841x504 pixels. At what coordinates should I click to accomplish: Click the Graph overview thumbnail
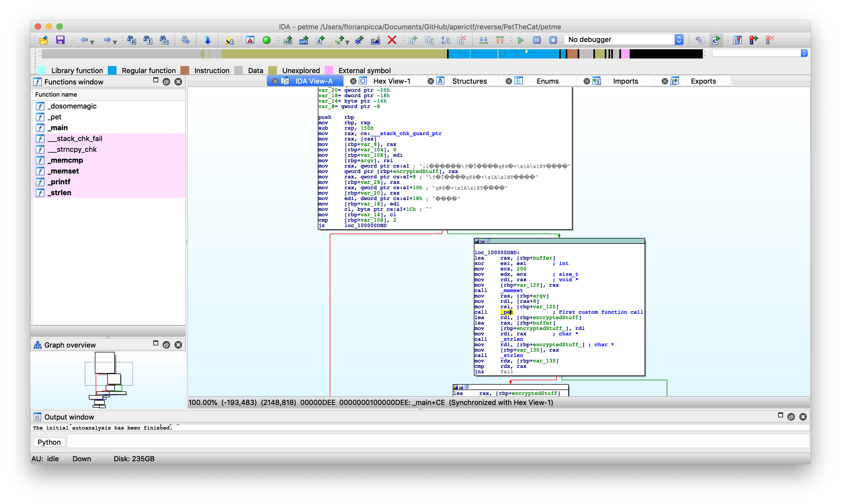tap(108, 380)
